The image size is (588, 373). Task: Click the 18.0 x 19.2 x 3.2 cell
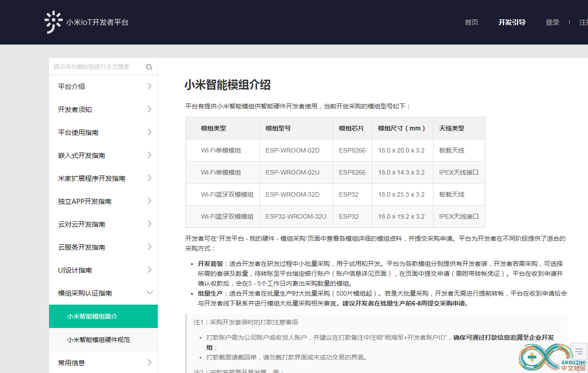tap(401, 216)
